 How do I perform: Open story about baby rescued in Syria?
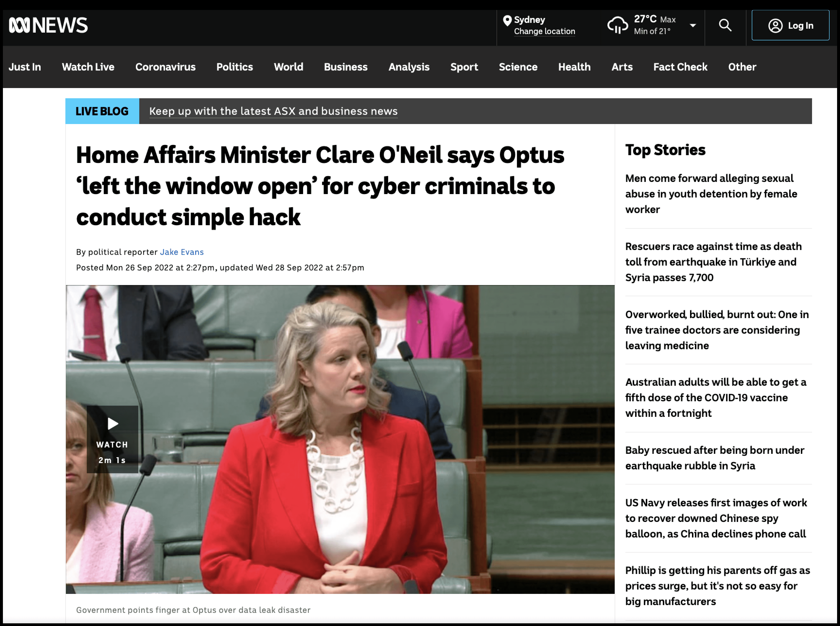click(714, 458)
